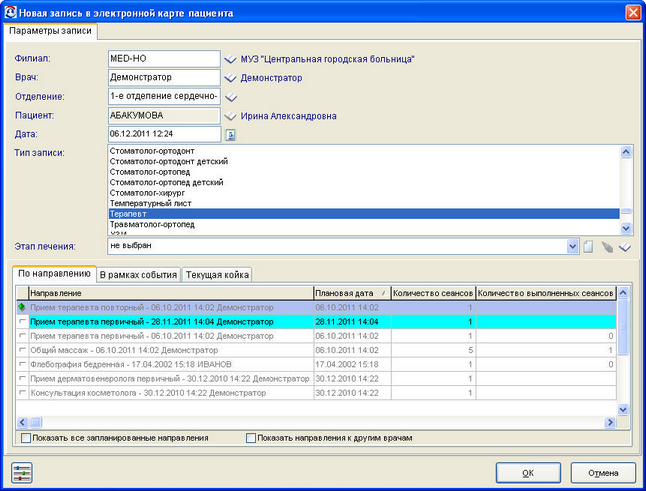646x491 pixels.
Task: Click the horizontal scrollbar thumb under table
Action: pos(35,422)
